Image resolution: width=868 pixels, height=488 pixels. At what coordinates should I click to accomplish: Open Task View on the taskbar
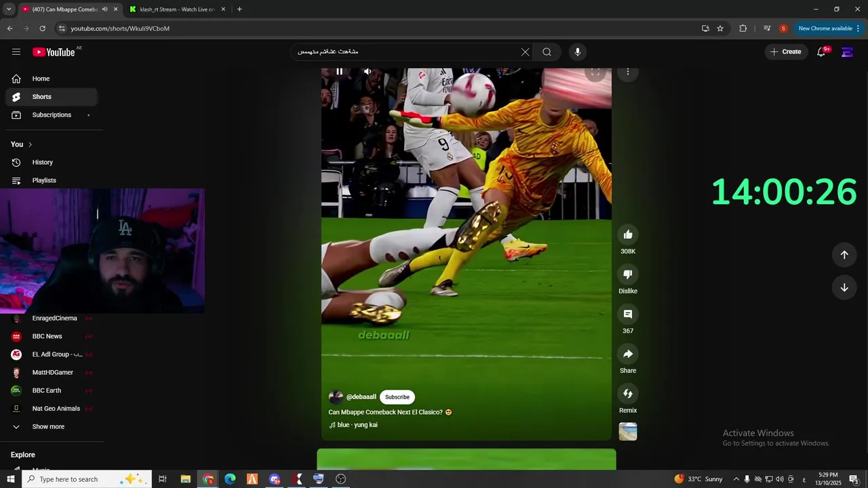coord(163,479)
